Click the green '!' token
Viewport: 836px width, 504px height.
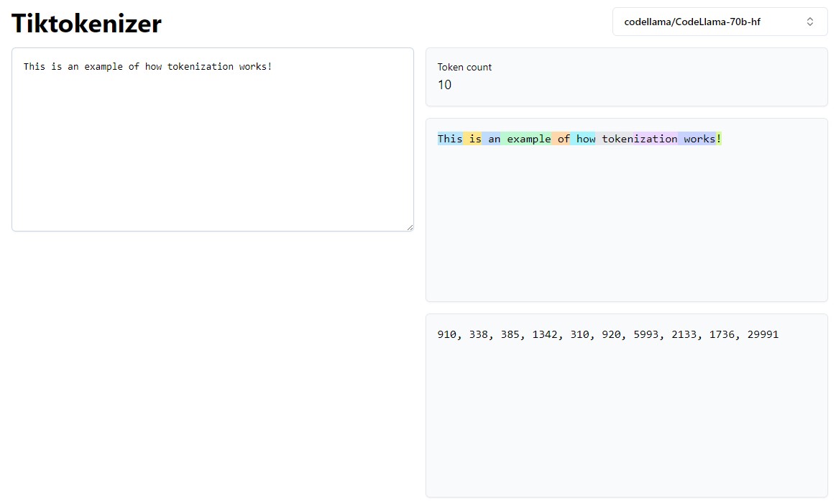[x=719, y=139]
